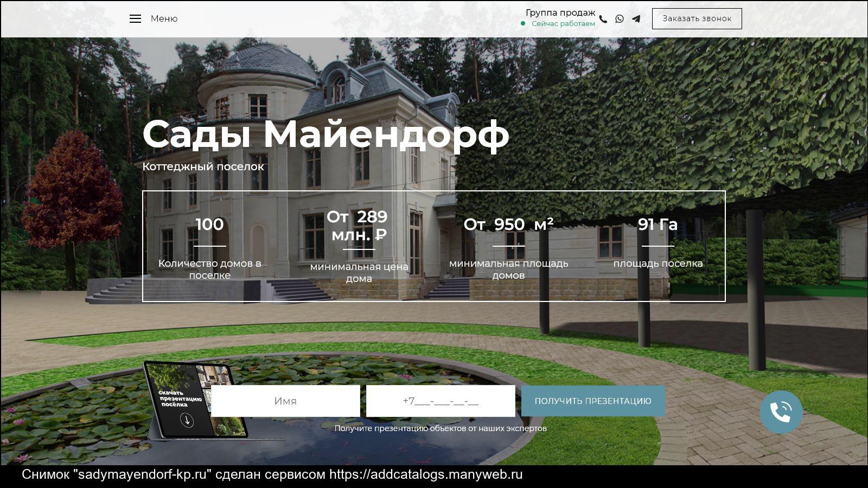This screenshot has width=868, height=488.
Task: Focus the Имя input field
Action: [285, 401]
